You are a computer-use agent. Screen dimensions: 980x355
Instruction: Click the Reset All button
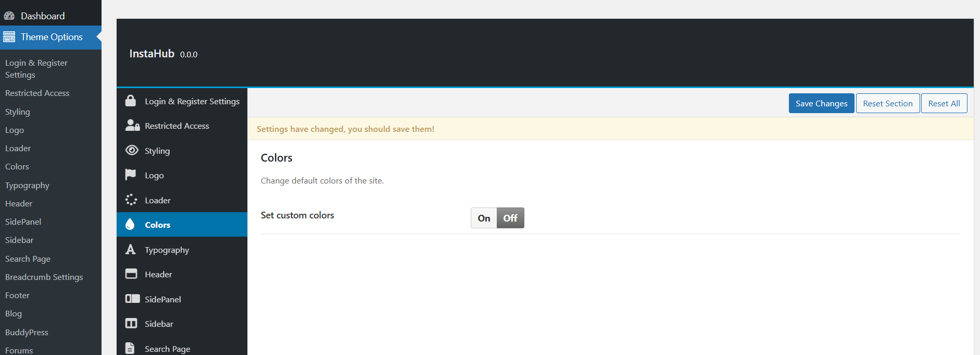(944, 103)
